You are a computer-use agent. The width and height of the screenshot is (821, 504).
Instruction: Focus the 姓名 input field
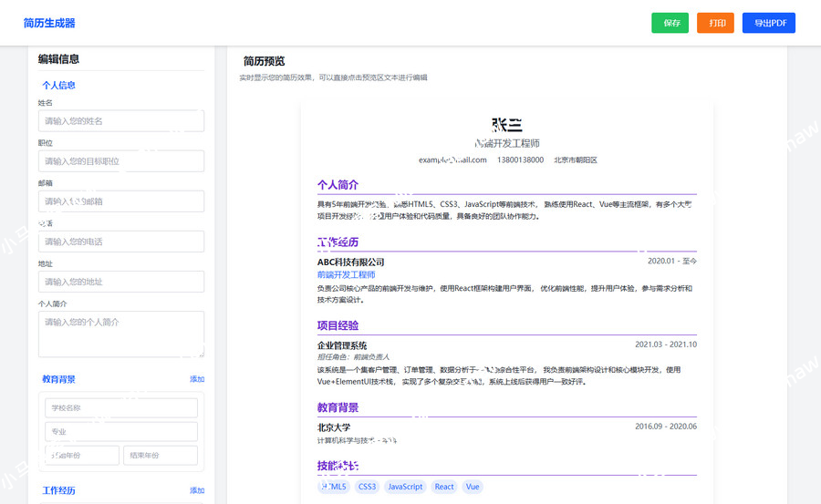tap(121, 121)
